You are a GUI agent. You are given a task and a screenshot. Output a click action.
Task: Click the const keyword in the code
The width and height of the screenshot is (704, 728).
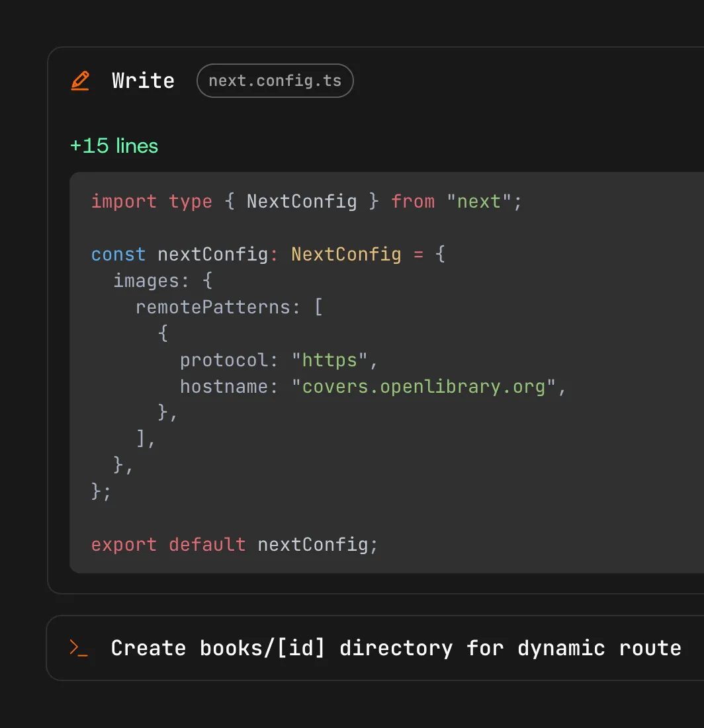point(118,255)
